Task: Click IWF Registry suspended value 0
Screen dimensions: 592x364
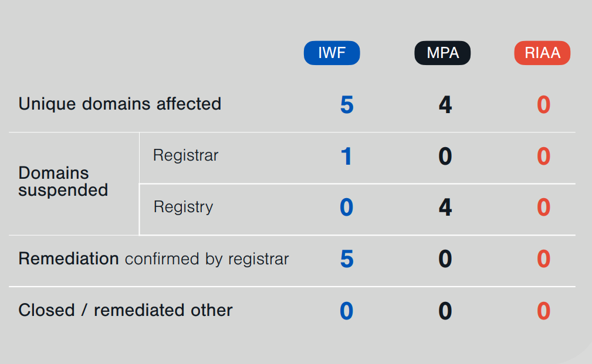Action: tap(347, 207)
